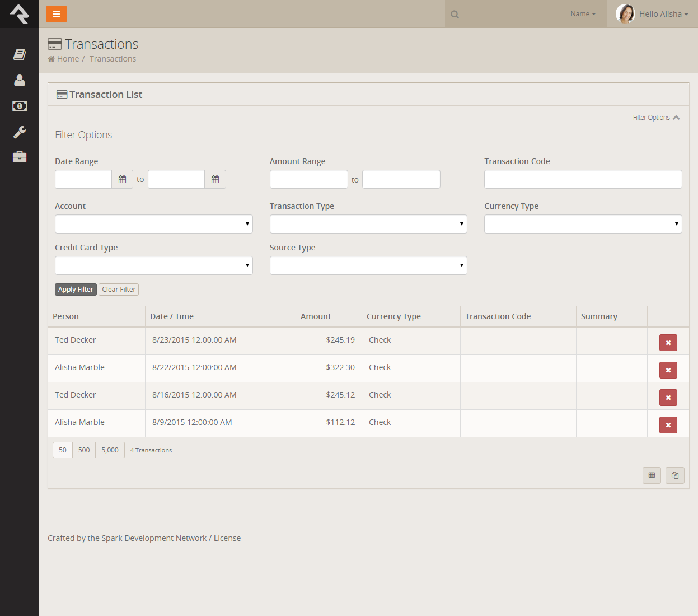Open the Name search type menu
This screenshot has height=616, width=698.
[583, 14]
